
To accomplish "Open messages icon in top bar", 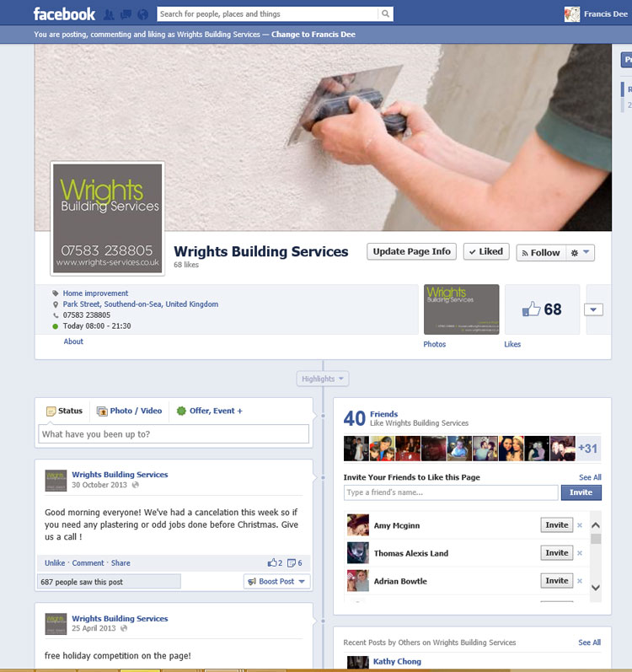I will pyautogui.click(x=126, y=15).
